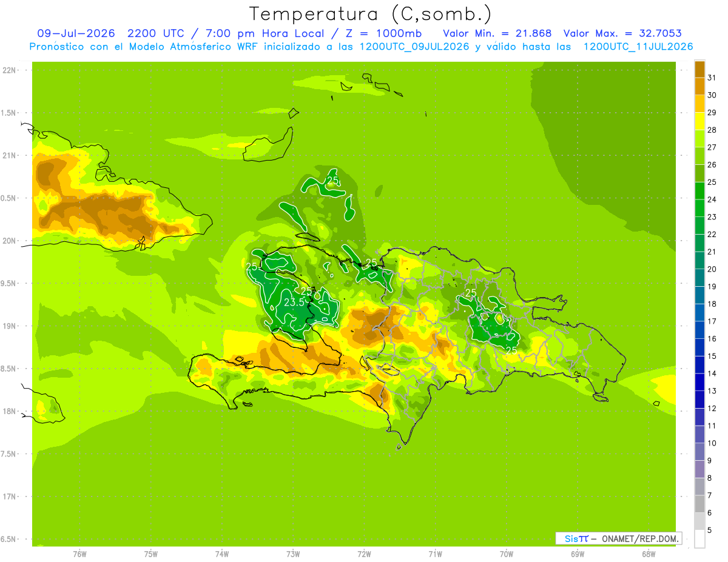Click the 'Sisπ' logo text

coord(576,538)
